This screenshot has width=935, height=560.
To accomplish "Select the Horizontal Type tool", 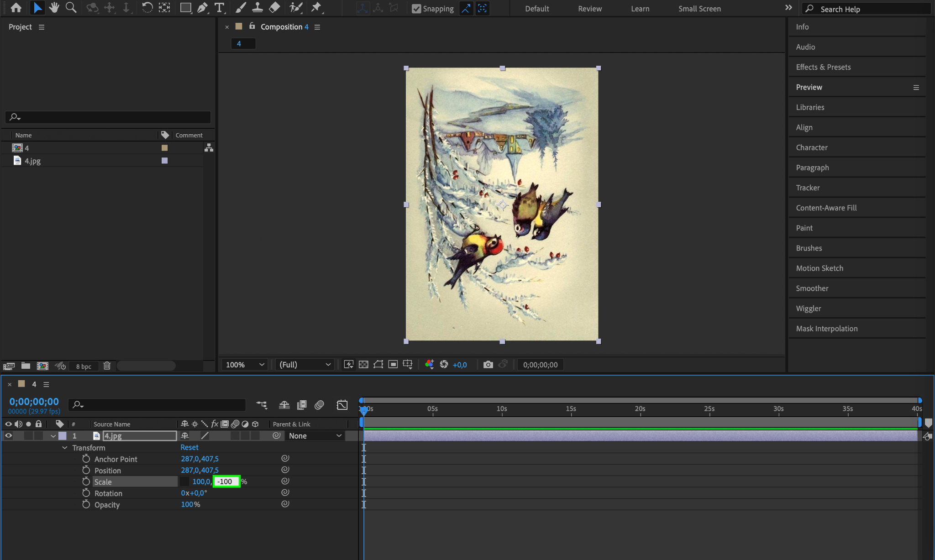I will [x=220, y=7].
